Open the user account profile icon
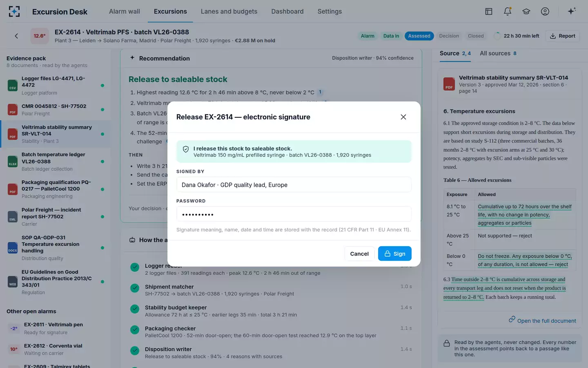This screenshot has height=368, width=588. click(x=545, y=11)
